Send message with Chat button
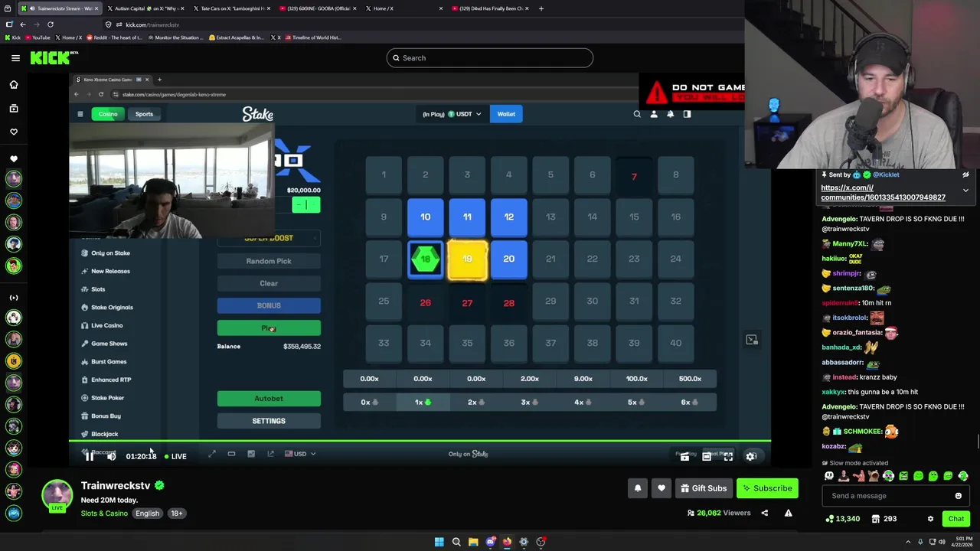This screenshot has width=980, height=551. pyautogui.click(x=956, y=519)
